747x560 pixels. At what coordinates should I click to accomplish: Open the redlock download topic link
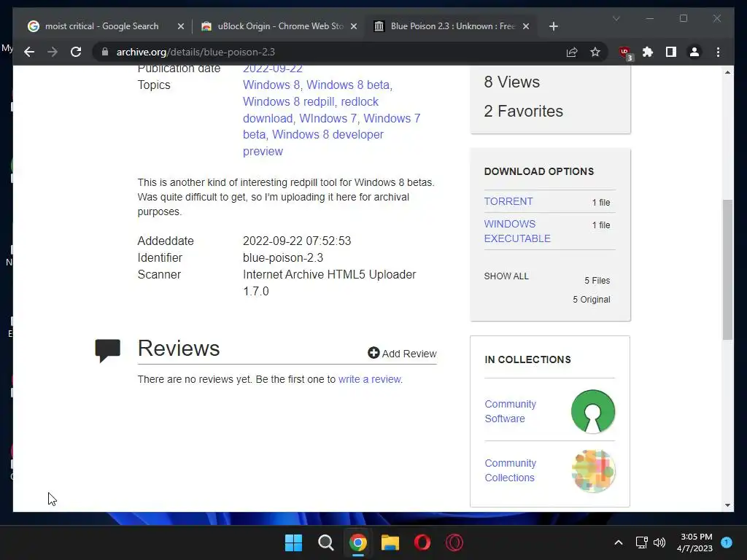click(311, 110)
